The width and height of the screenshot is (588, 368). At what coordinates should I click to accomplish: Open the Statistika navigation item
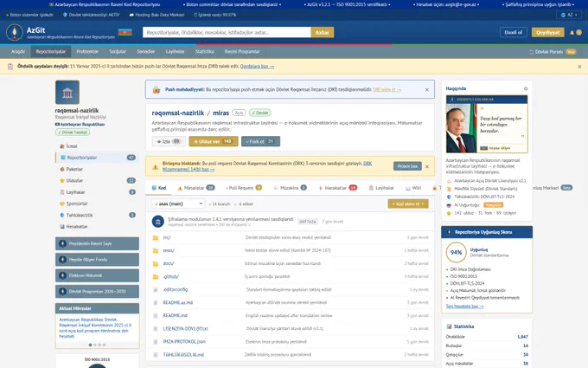[204, 51]
